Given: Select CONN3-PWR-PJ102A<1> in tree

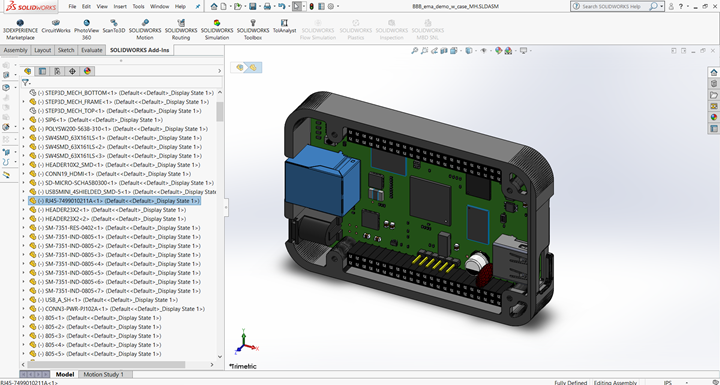Looking at the screenshot, I should pyautogui.click(x=117, y=309).
